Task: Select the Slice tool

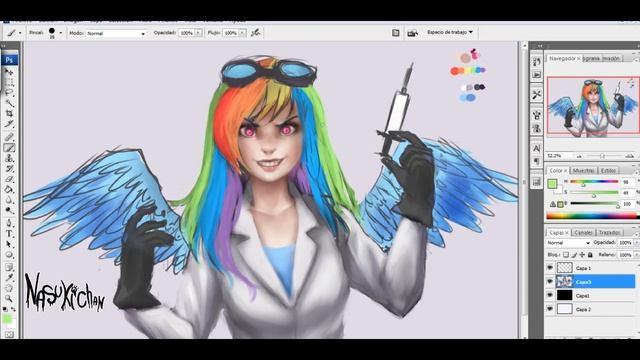Action: (9, 124)
